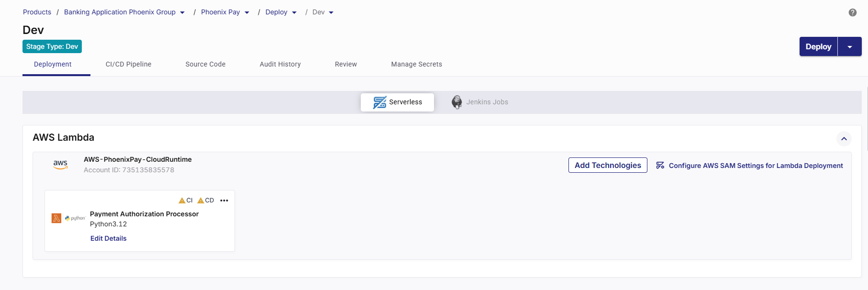Collapse the AWS Lambda section
Screen dimensions: 868x290
pyautogui.click(x=844, y=139)
